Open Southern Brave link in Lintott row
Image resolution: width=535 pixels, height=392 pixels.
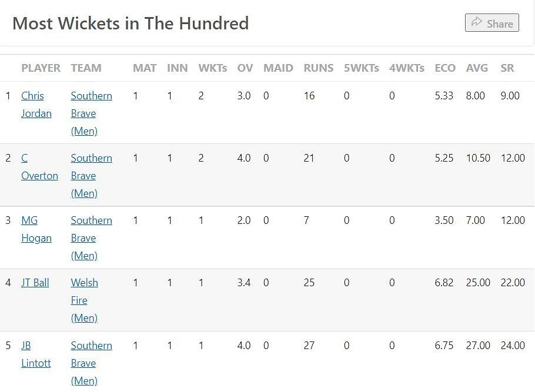coord(91,363)
